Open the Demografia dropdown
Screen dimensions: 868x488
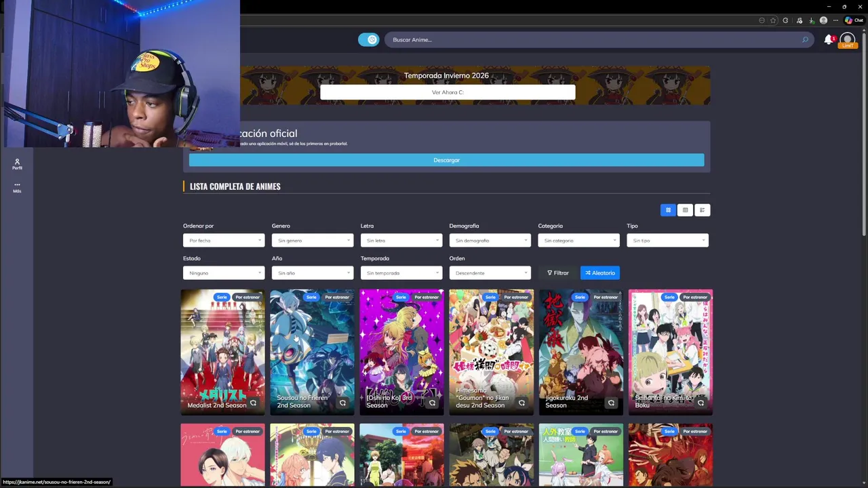[x=490, y=241]
